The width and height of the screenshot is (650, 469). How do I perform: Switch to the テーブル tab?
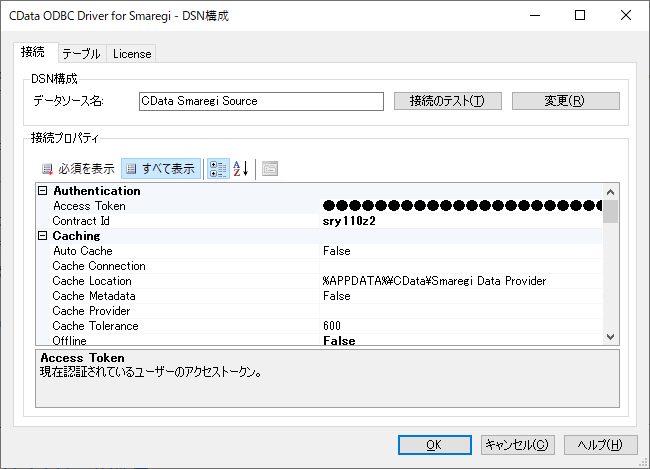point(82,54)
